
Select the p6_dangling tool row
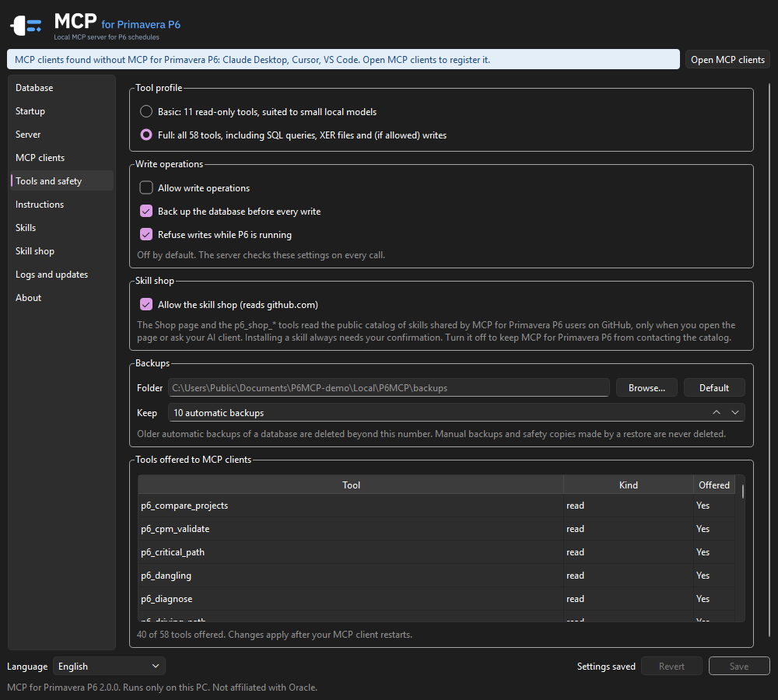(436, 576)
